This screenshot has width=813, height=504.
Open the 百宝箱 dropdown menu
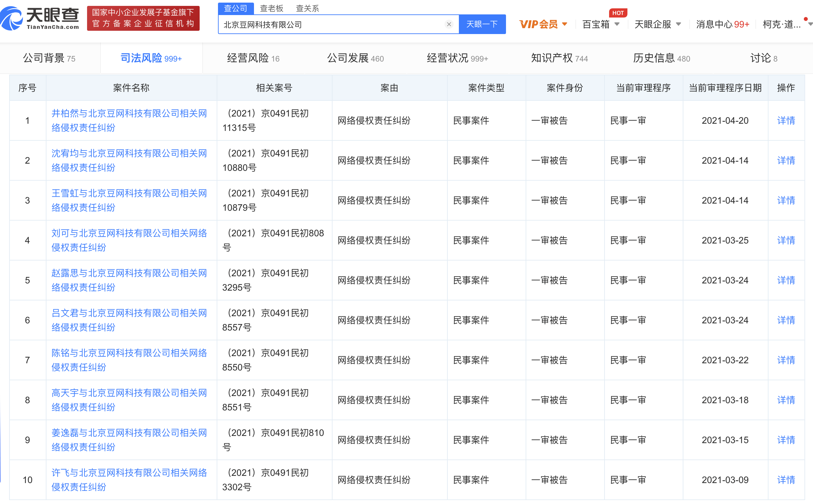coord(617,24)
